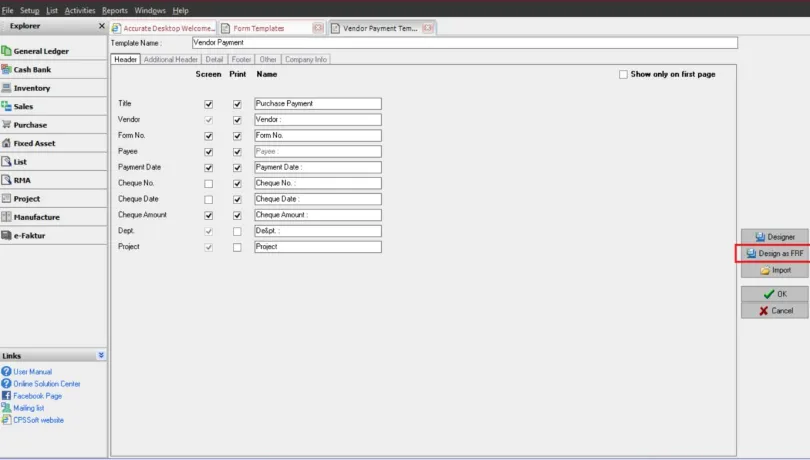
Task: Open the Sales module icon
Action: pyautogui.click(x=7, y=106)
